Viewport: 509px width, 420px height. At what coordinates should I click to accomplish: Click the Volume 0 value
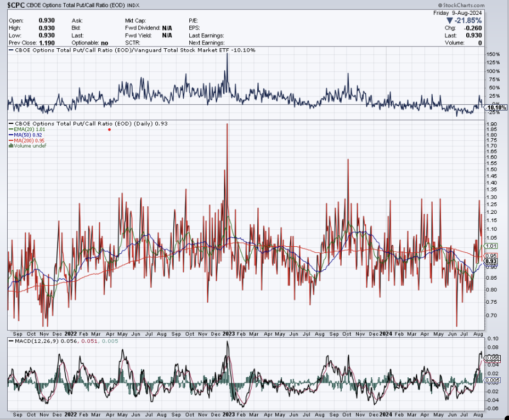click(480, 43)
